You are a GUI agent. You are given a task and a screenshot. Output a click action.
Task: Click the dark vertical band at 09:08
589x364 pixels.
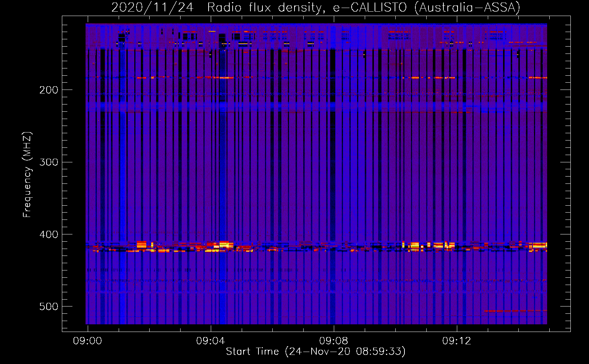(332, 182)
